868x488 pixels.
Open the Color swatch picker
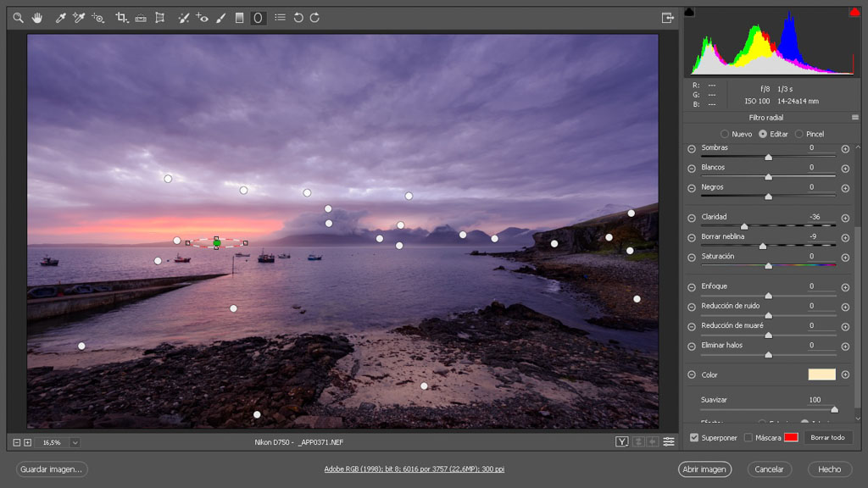click(x=821, y=374)
